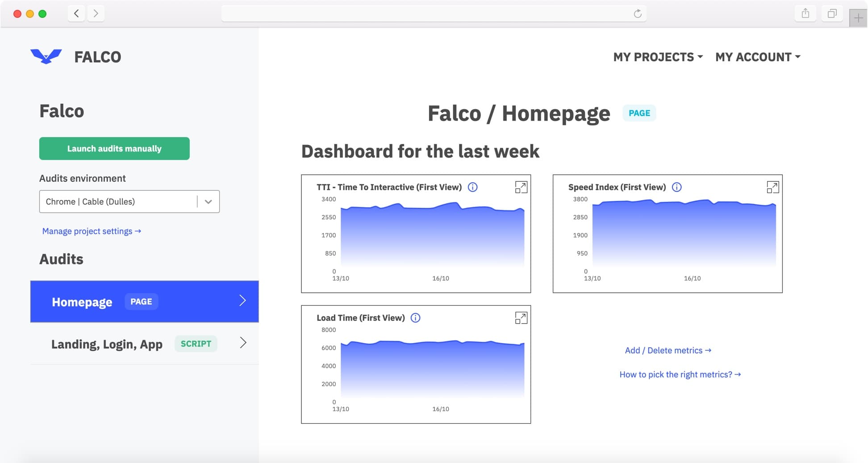Image resolution: width=868 pixels, height=463 pixels.
Task: Click the browser address bar
Action: pyautogui.click(x=434, y=13)
